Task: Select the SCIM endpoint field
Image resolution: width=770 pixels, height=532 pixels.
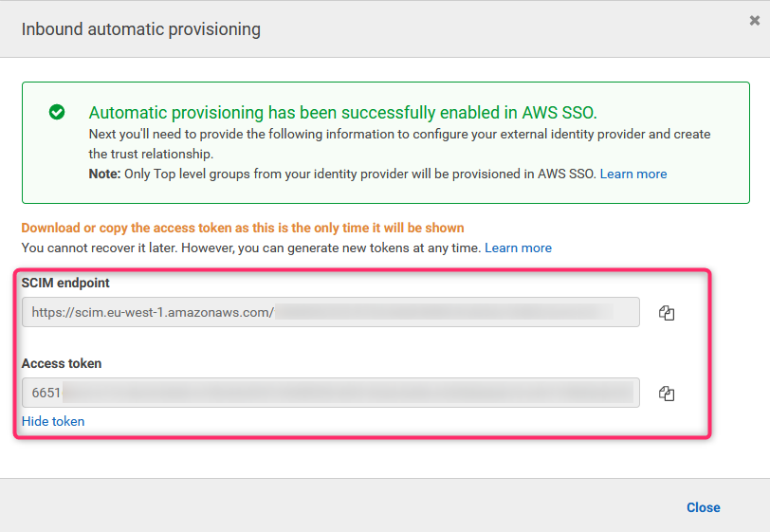Action: (331, 312)
